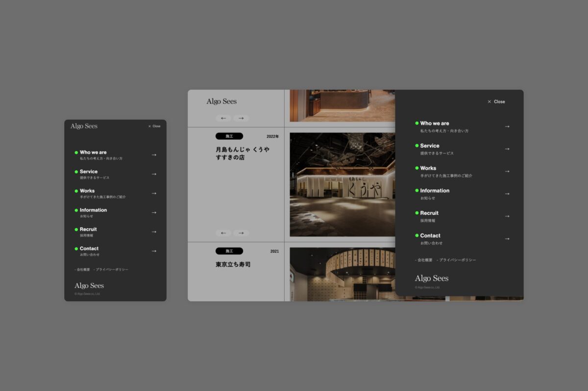Image resolution: width=588 pixels, height=391 pixels.
Task: Open the プライバシーポリシー link in the right-side menu
Action: coord(457,260)
